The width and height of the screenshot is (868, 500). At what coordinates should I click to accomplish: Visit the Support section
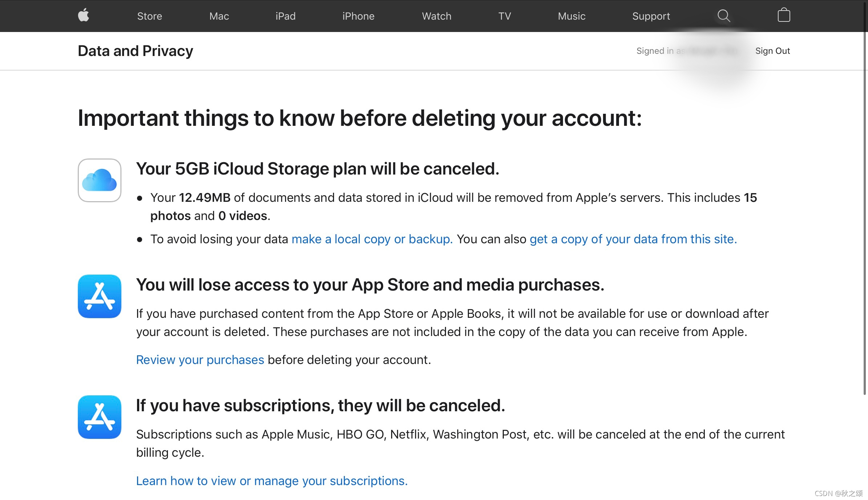point(651,16)
